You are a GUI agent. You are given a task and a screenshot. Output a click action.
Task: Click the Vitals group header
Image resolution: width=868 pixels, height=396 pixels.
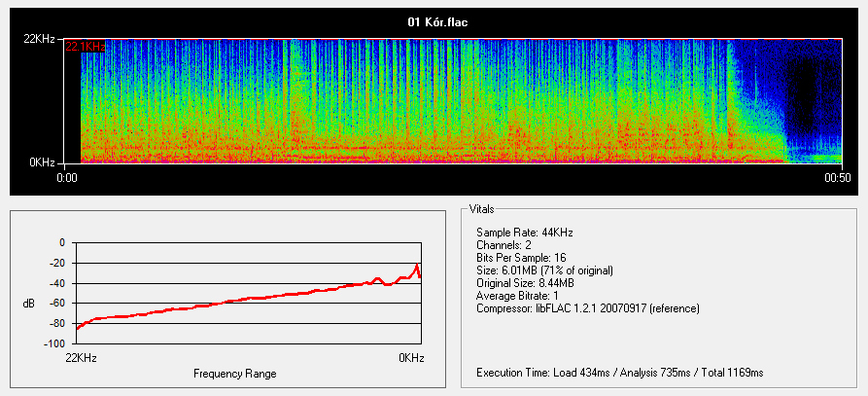tap(484, 209)
